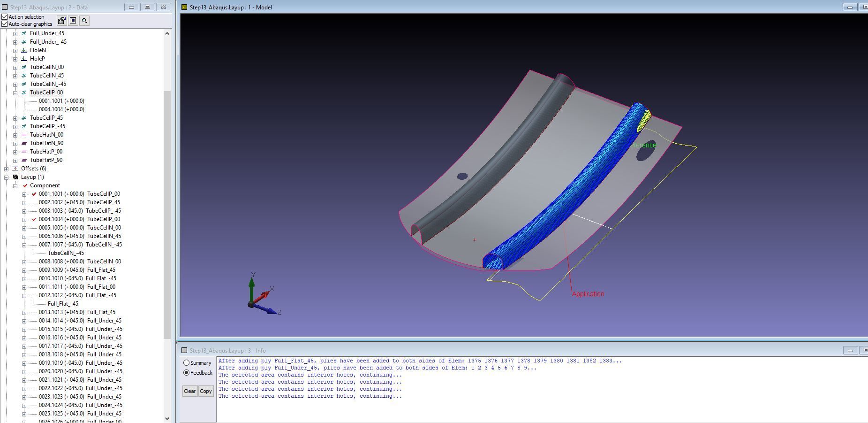Click the tree scrollbar down arrow
The width and height of the screenshot is (868, 423).
click(167, 419)
